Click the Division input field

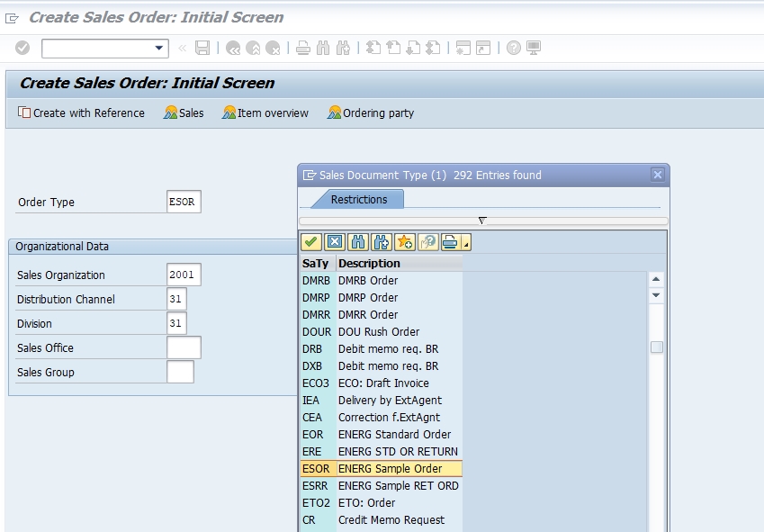tap(176, 323)
